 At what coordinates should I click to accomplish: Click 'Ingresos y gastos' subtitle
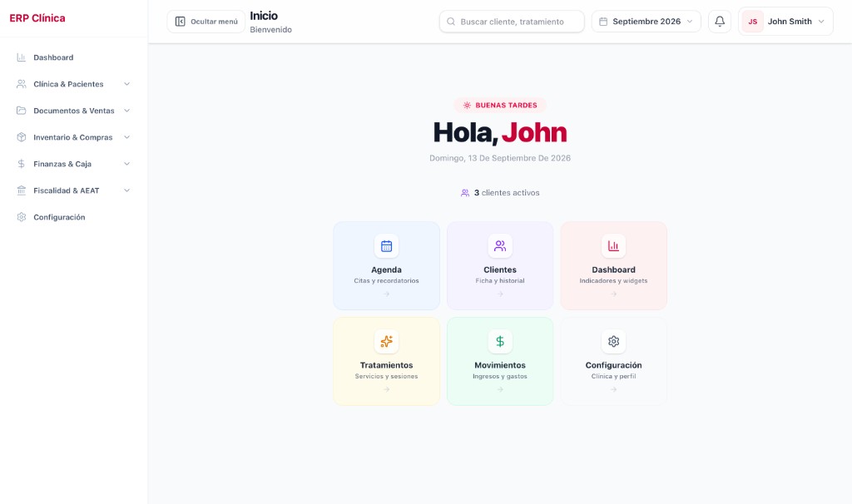[x=500, y=377]
